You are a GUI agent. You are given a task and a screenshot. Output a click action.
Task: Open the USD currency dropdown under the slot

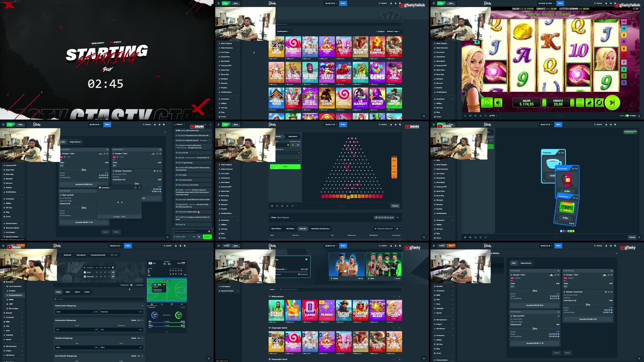[493, 116]
